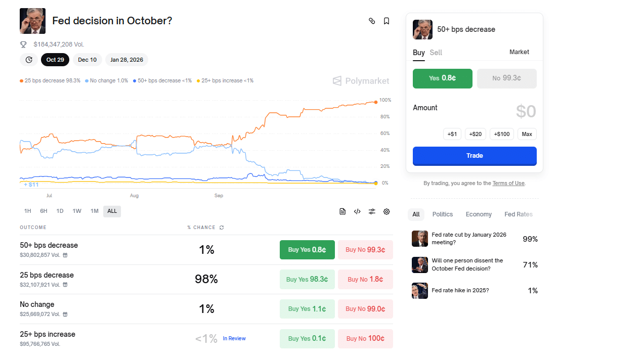Click the Trade button
644x359 pixels.
click(474, 156)
